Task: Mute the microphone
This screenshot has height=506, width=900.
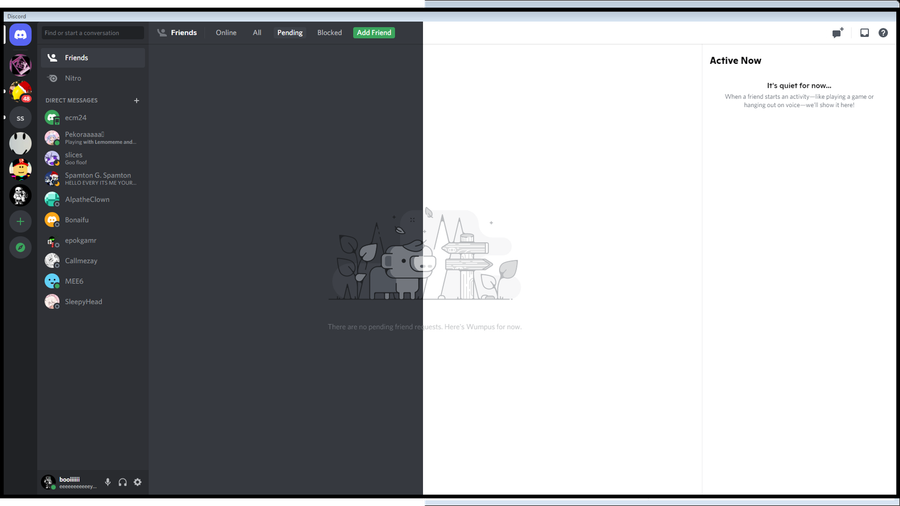Action: click(x=107, y=482)
